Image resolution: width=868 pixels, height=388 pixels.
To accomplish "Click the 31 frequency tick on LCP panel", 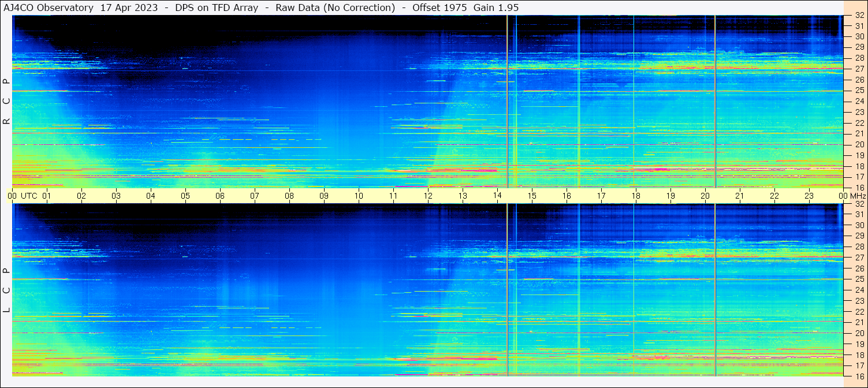I will point(859,214).
